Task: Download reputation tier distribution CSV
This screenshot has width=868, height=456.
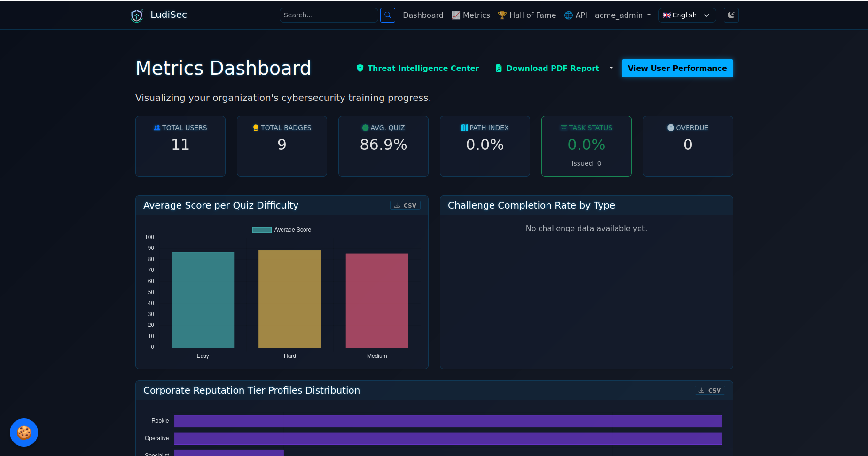Action: [710, 390]
